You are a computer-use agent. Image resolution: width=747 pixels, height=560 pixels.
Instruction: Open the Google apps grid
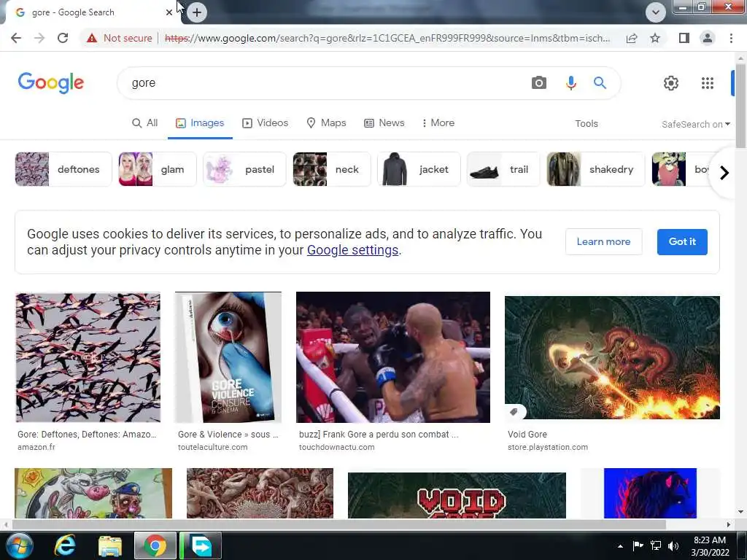point(708,83)
